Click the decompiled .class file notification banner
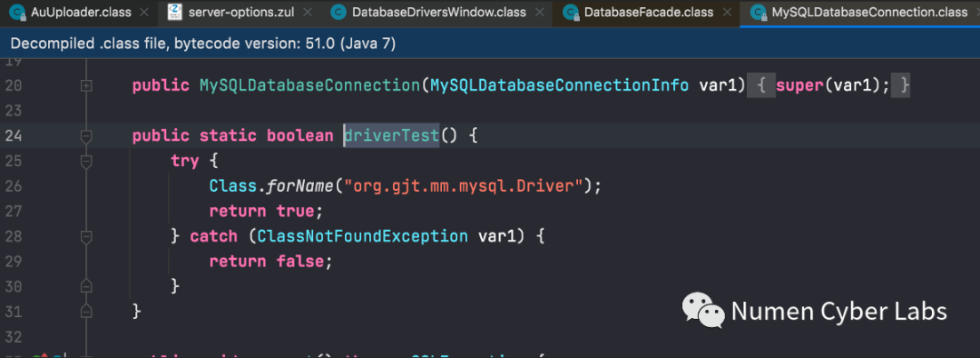 [490, 44]
